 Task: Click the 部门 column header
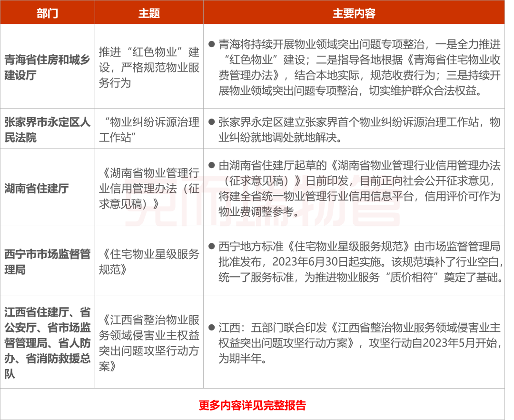tap(48, 12)
